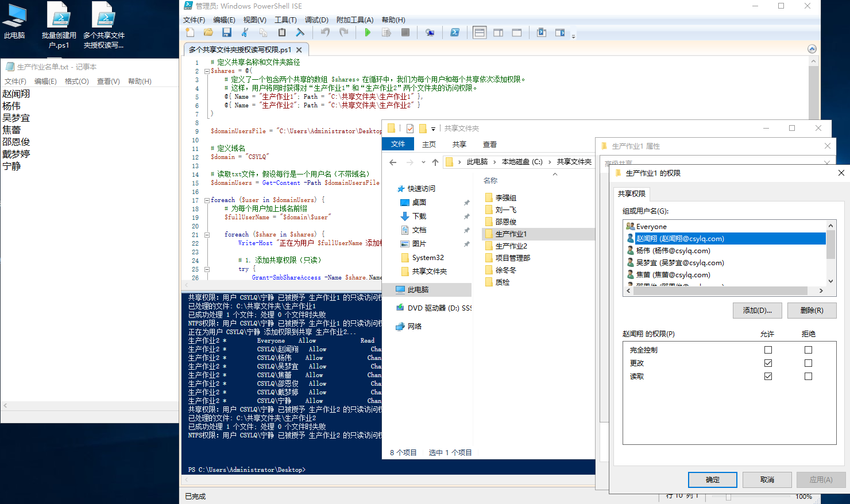Click the Cut scissors icon in ISE toolbar
Viewport: 850px width, 504px height.
(x=245, y=33)
